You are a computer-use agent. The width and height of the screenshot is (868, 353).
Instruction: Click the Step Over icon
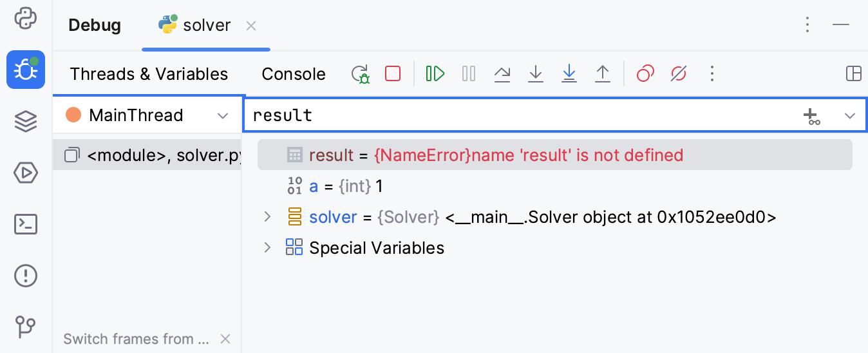tap(502, 74)
